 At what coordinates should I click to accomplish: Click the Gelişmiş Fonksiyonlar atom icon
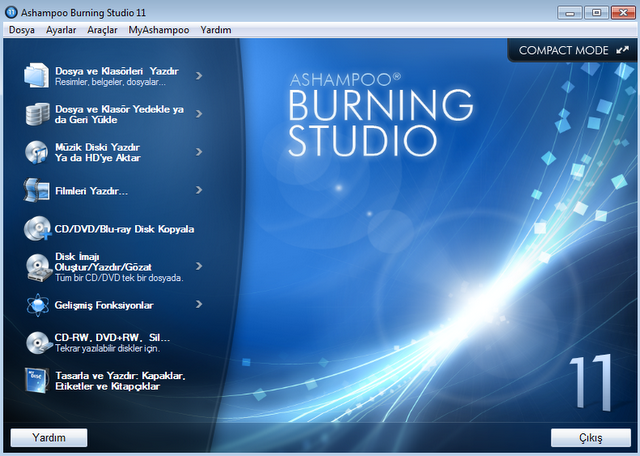pyautogui.click(x=36, y=304)
